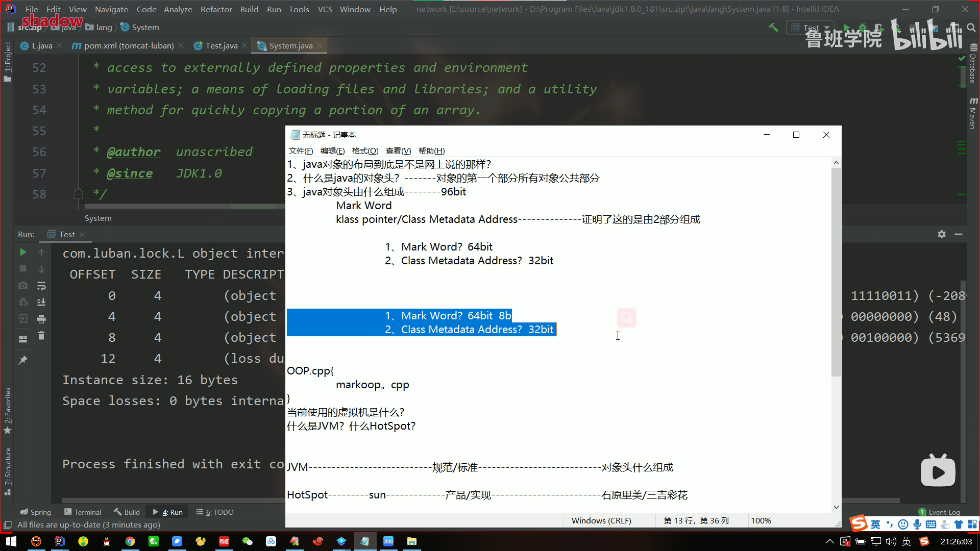
Task: Click the print icon in Run panel
Action: click(x=41, y=319)
